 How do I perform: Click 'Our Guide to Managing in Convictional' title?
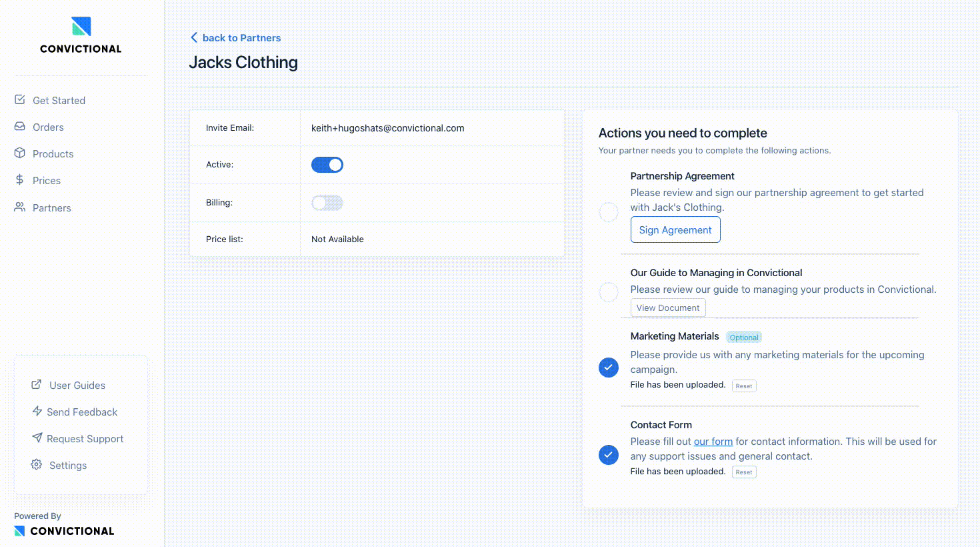[717, 273]
